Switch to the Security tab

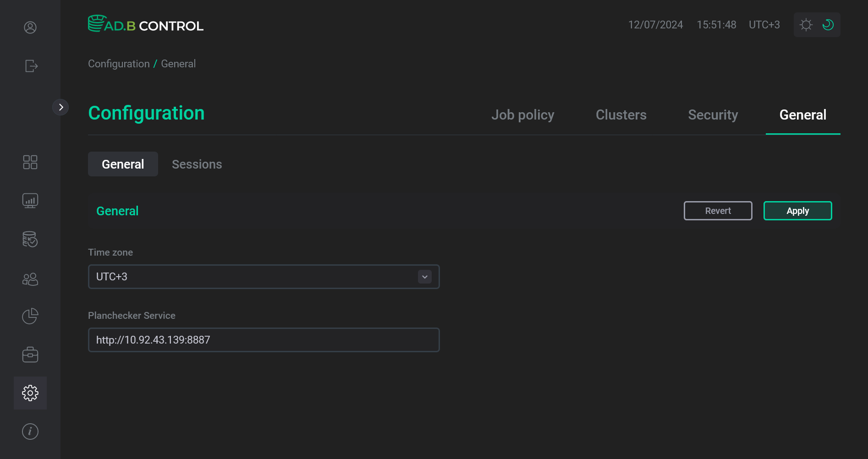tap(713, 115)
